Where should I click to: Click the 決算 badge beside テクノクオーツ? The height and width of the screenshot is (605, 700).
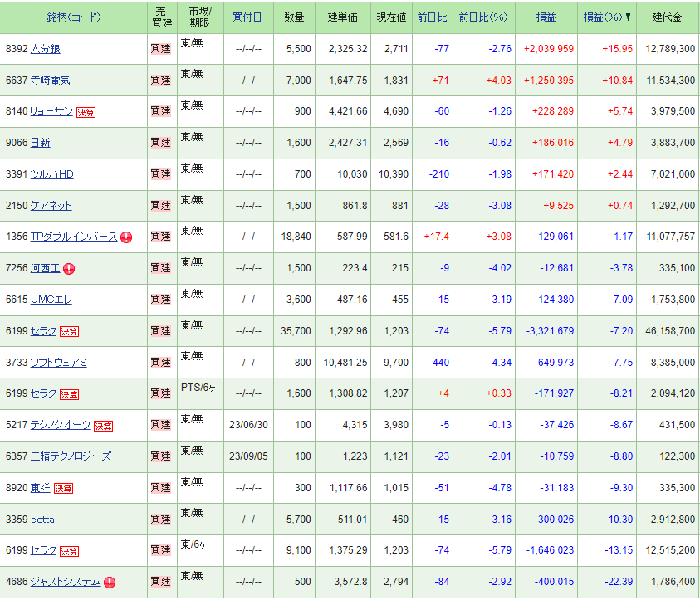click(x=103, y=426)
